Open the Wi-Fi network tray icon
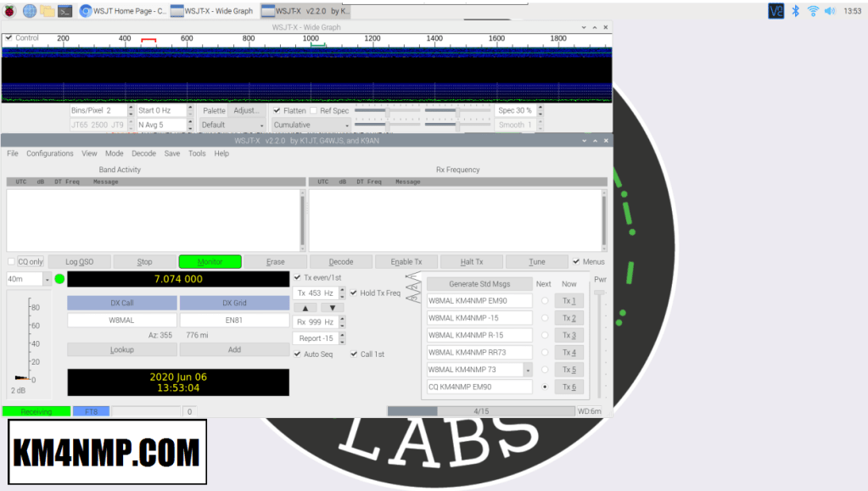Screen dimensions: 868x491 click(813, 11)
